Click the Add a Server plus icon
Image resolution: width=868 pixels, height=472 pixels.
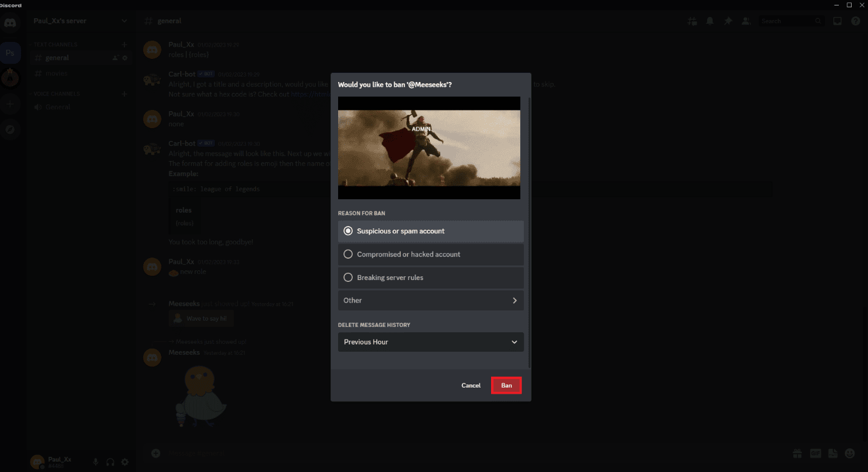(10, 104)
